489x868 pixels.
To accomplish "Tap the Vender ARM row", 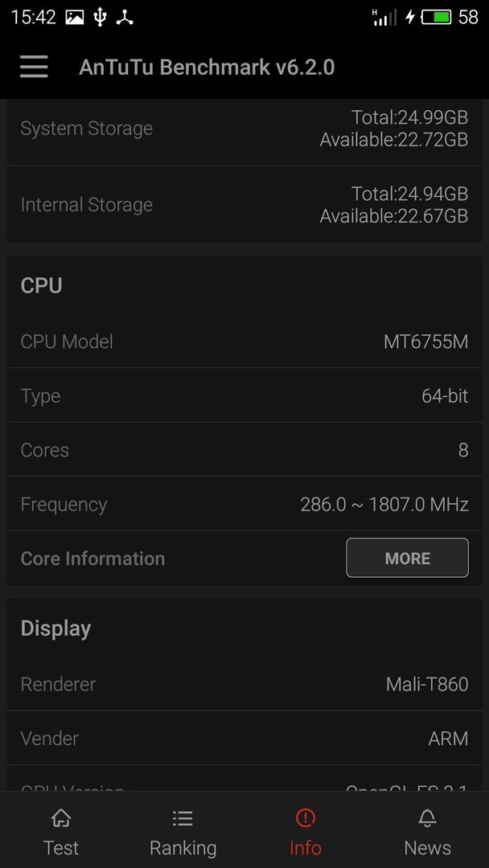I will [244, 739].
